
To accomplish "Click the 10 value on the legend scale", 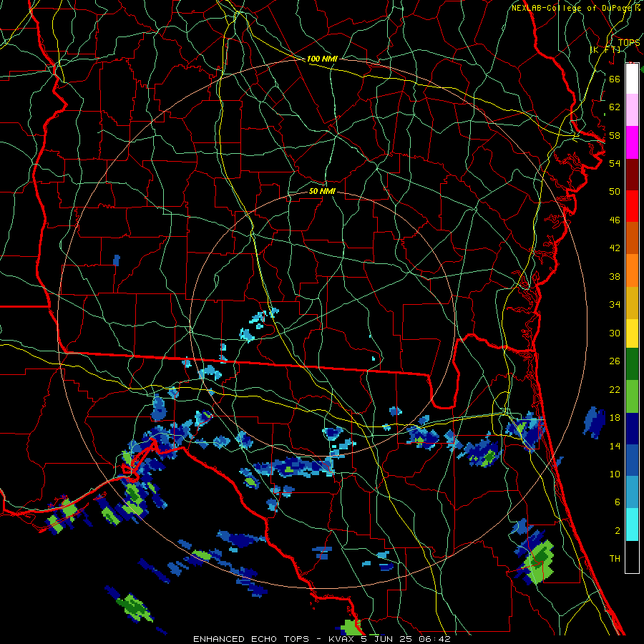I will [x=615, y=474].
